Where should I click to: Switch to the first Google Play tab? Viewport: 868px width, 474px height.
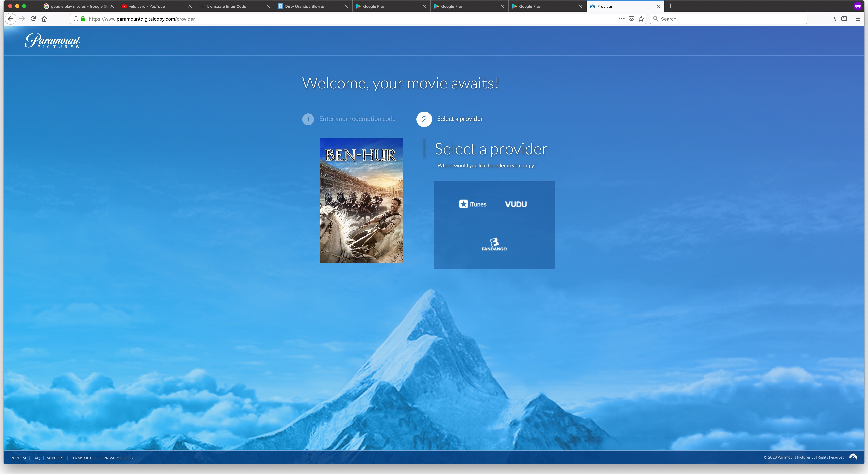pyautogui.click(x=391, y=6)
